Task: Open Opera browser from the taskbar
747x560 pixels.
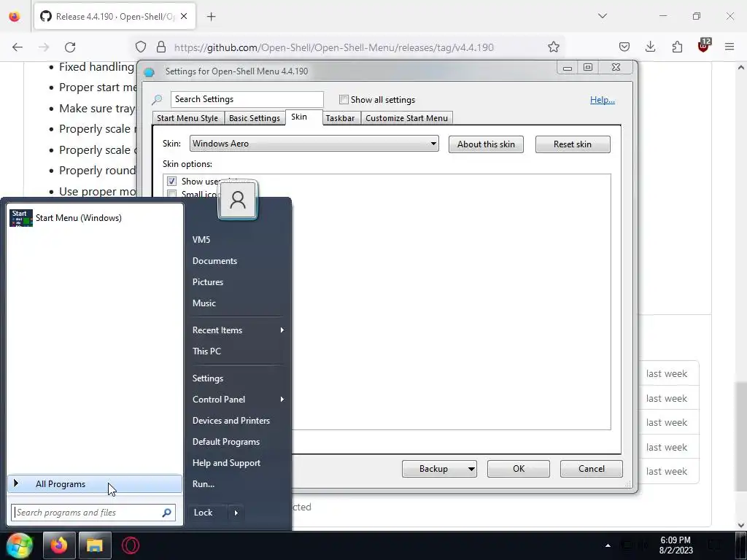Action: [131, 545]
